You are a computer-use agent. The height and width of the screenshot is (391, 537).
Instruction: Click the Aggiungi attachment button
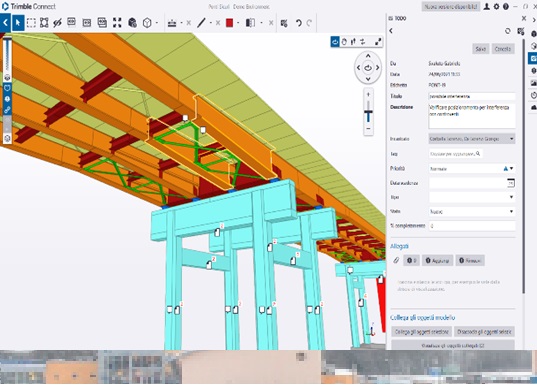click(x=437, y=261)
